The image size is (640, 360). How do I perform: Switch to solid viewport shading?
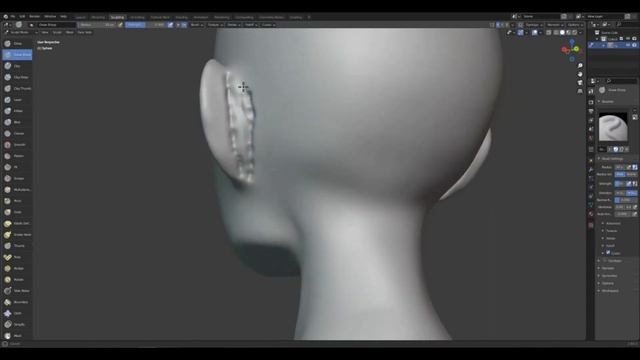562,33
